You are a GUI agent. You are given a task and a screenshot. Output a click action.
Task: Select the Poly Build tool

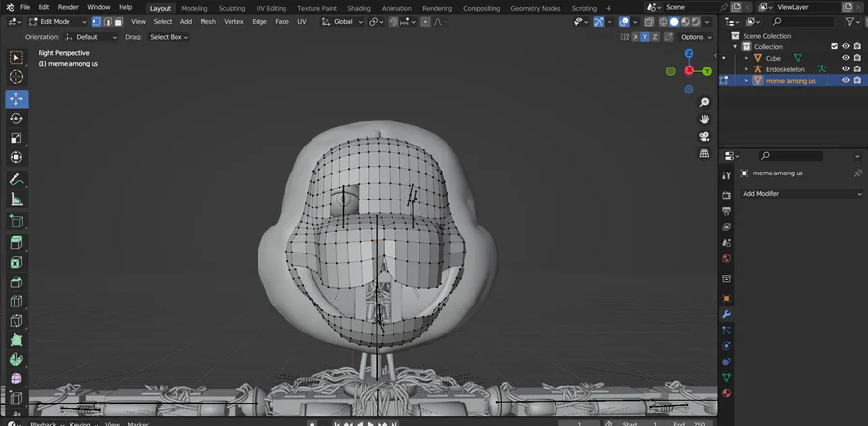[x=16, y=339]
